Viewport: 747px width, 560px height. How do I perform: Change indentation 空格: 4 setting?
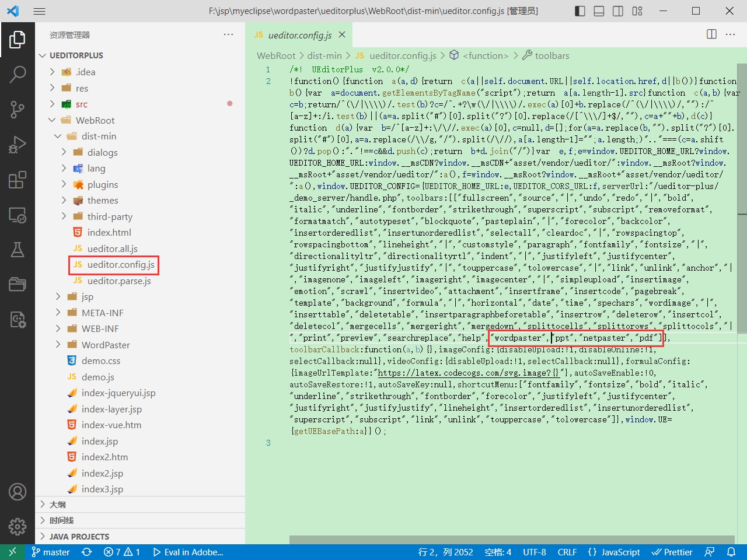tap(498, 552)
